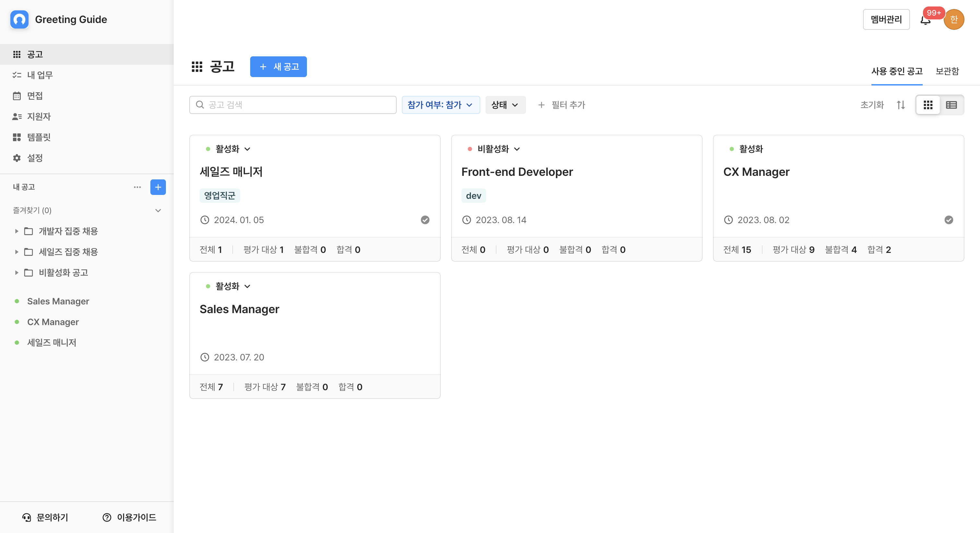This screenshot has height=533, width=980.
Task: Switch to the 사용 중인 공고 tab
Action: [x=897, y=71]
